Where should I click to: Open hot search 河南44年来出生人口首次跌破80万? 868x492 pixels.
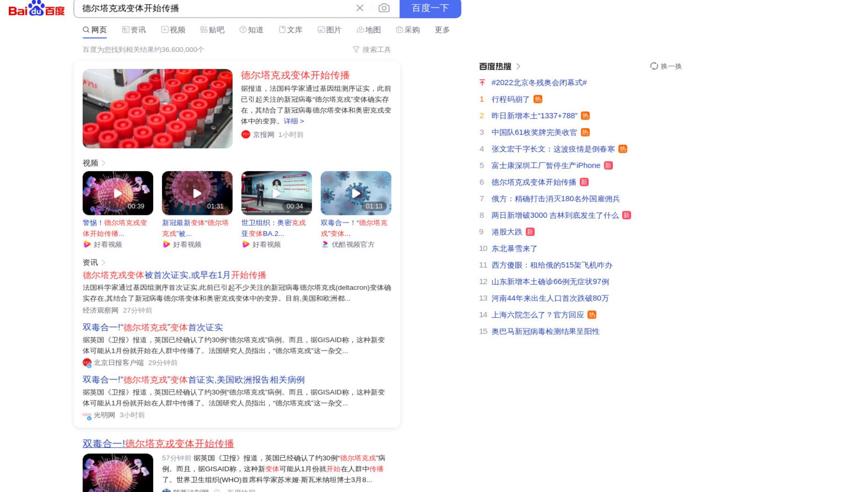(x=550, y=298)
